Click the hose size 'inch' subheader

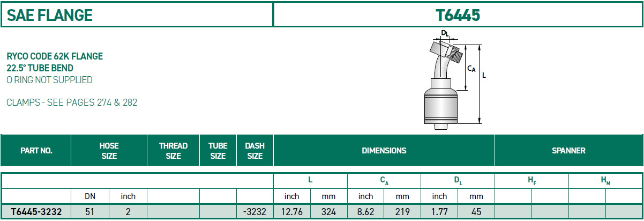128,197
